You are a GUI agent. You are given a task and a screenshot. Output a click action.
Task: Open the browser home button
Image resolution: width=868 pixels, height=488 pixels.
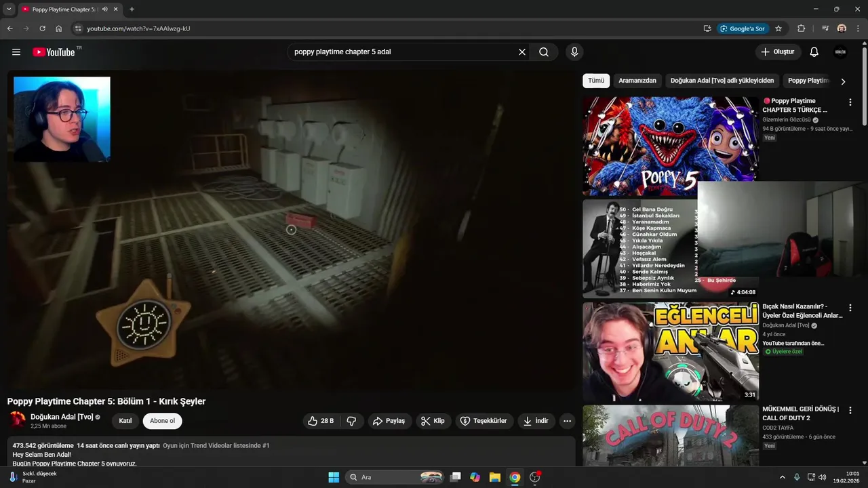59,28
